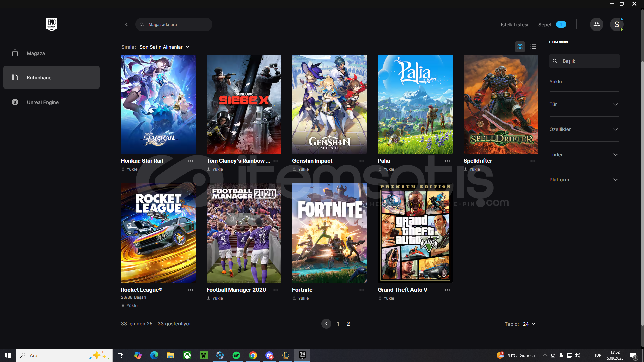The width and height of the screenshot is (644, 362).
Task: Select page 2 in pagination
Action: click(x=348, y=324)
